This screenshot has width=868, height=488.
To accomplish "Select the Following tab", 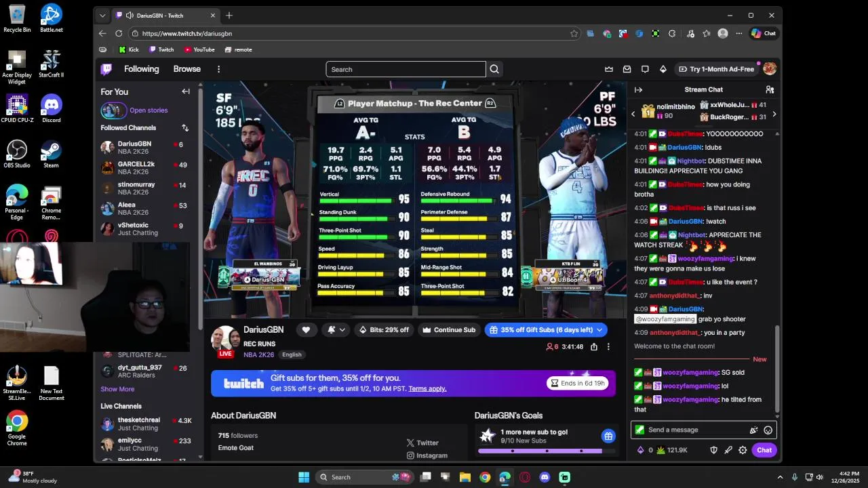I will click(141, 69).
